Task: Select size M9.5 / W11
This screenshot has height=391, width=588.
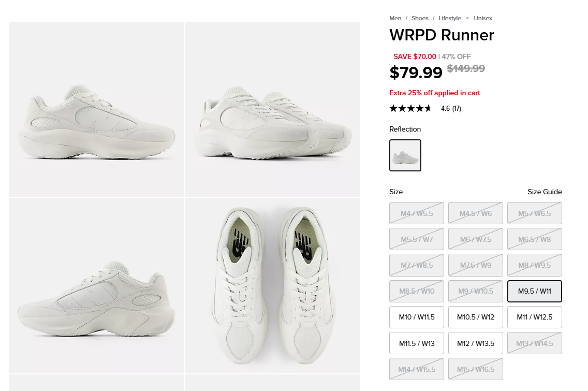Action: (534, 291)
